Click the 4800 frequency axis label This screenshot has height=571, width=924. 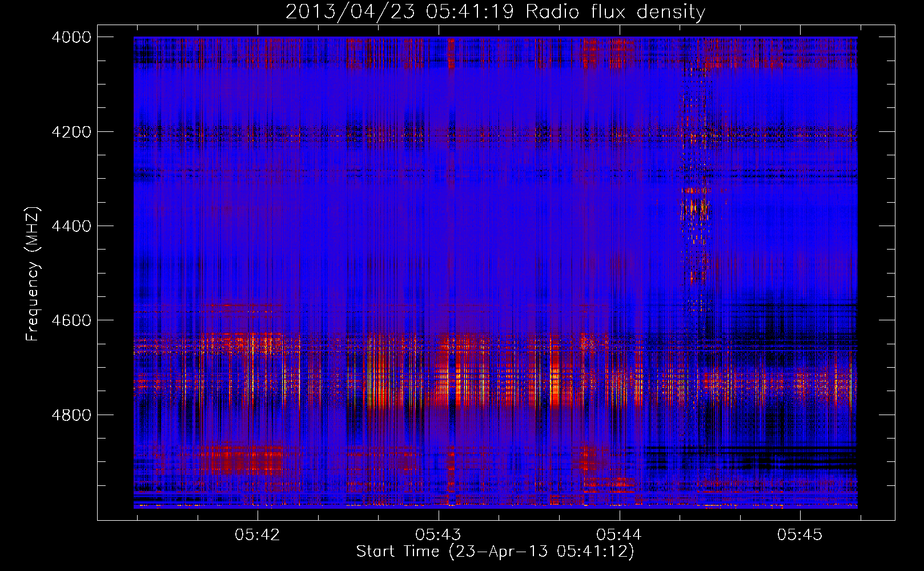click(x=71, y=415)
